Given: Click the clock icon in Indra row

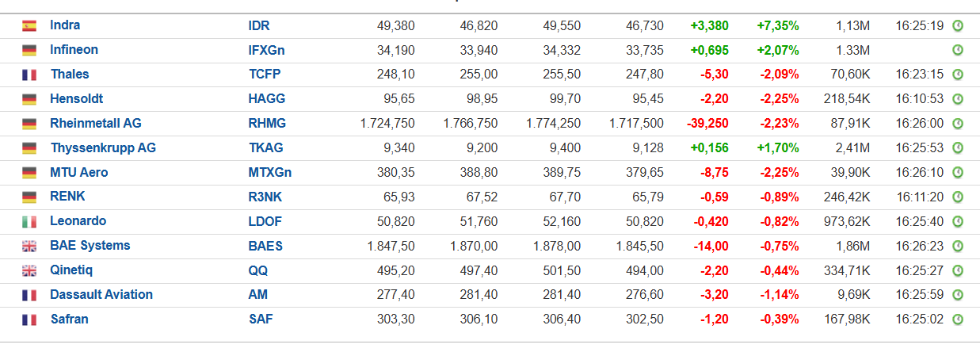Looking at the screenshot, I should tap(957, 26).
